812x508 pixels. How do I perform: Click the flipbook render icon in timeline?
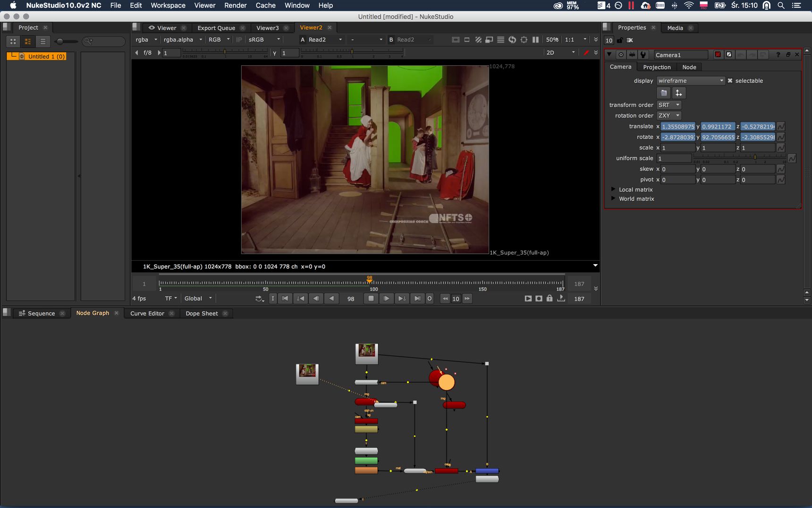pos(528,299)
